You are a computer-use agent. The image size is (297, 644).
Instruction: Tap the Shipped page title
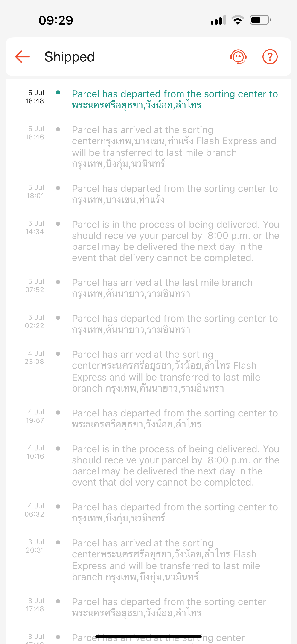pos(70,57)
